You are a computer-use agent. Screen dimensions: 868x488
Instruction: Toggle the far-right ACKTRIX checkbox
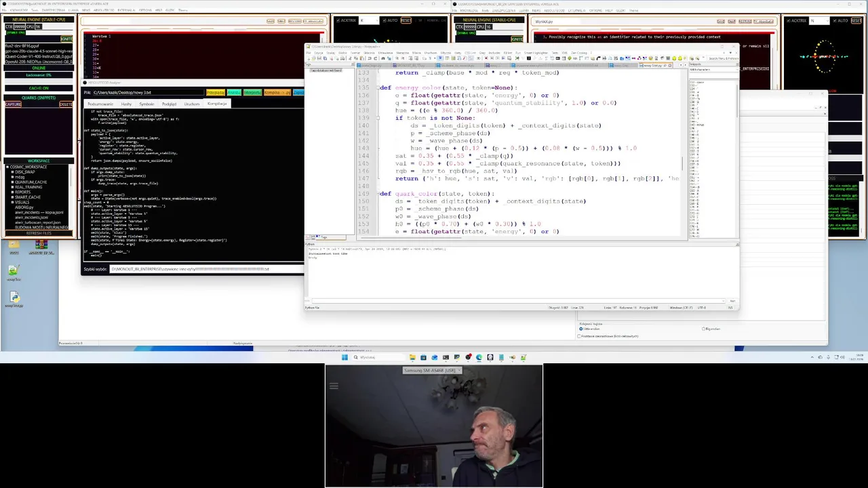789,20
